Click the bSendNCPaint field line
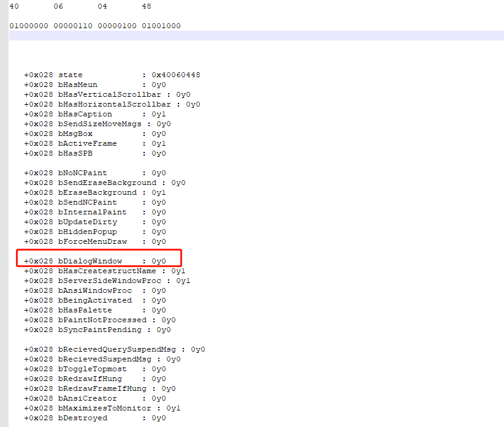 [x=95, y=202]
